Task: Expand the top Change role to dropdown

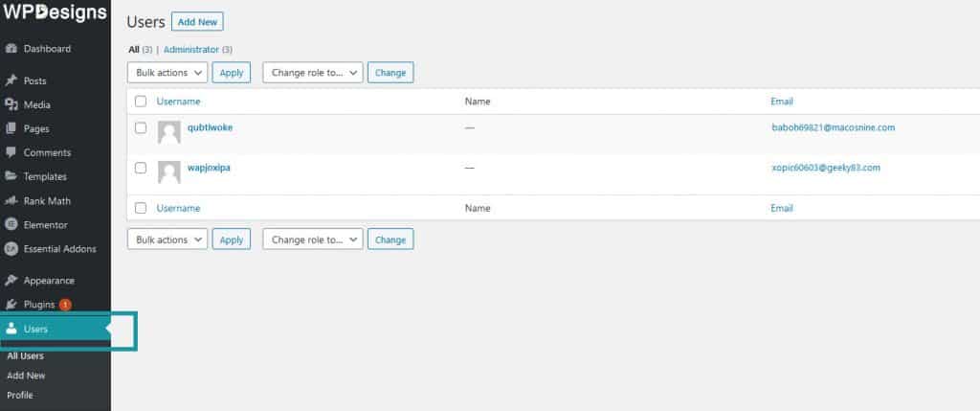Action: (x=313, y=72)
